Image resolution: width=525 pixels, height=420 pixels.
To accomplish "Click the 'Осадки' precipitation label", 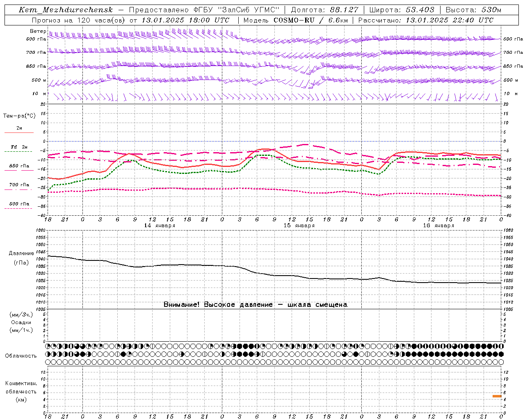I will tap(21, 322).
